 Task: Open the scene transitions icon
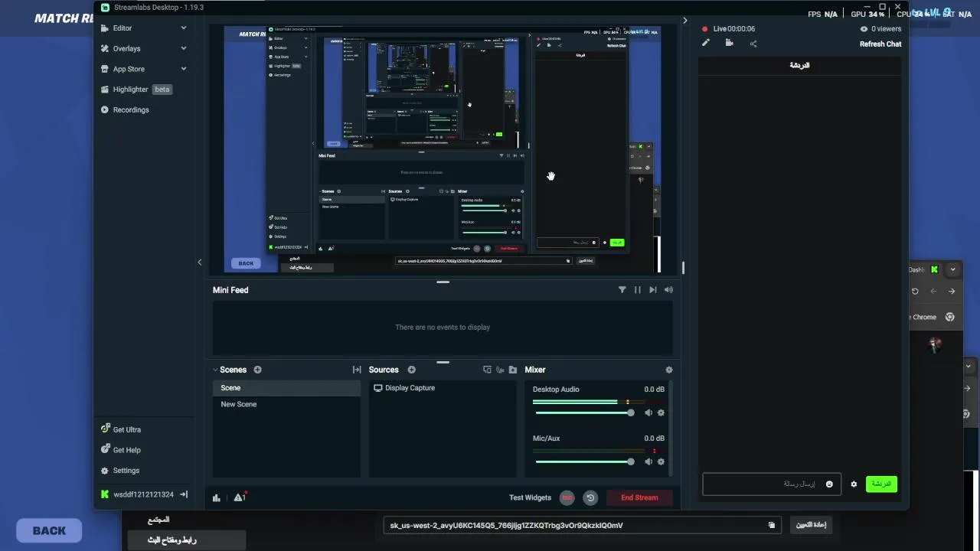click(357, 370)
